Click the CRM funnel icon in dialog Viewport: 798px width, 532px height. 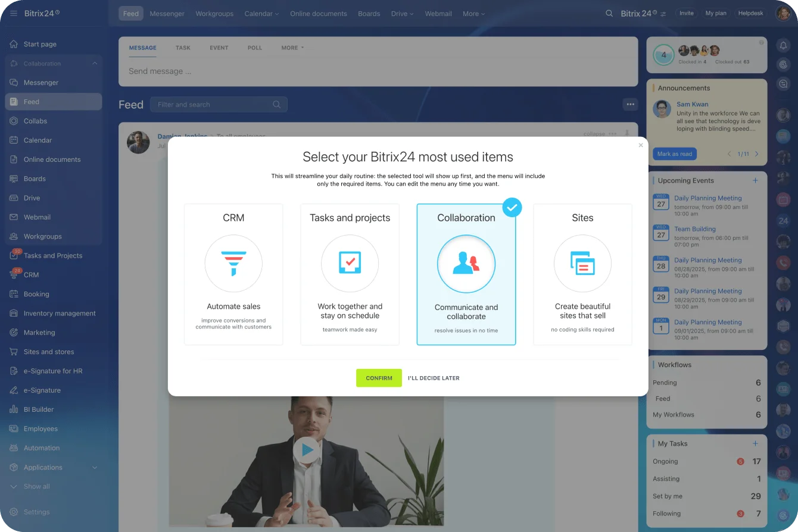tap(233, 263)
